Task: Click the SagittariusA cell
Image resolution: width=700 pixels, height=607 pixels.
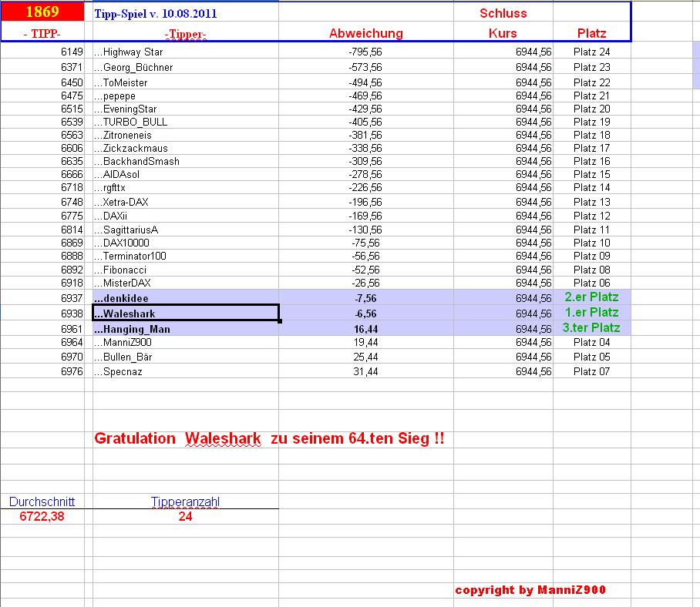Action: point(185,230)
